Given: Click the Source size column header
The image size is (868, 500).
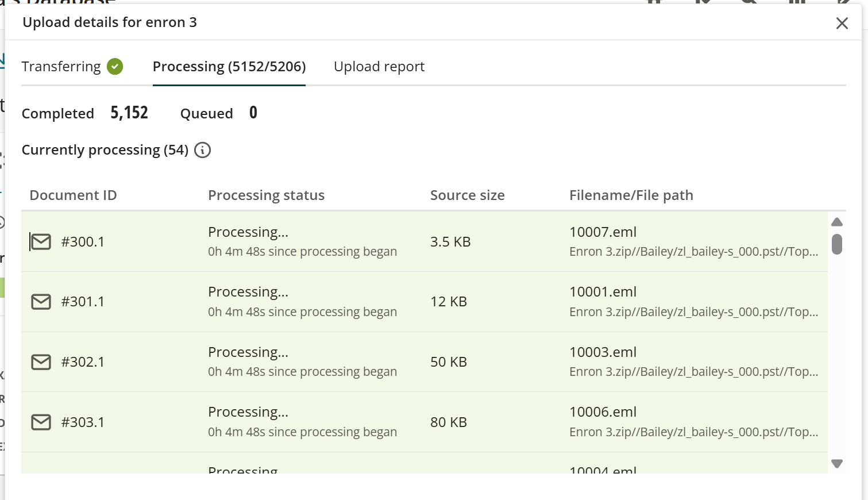Looking at the screenshot, I should (x=468, y=195).
